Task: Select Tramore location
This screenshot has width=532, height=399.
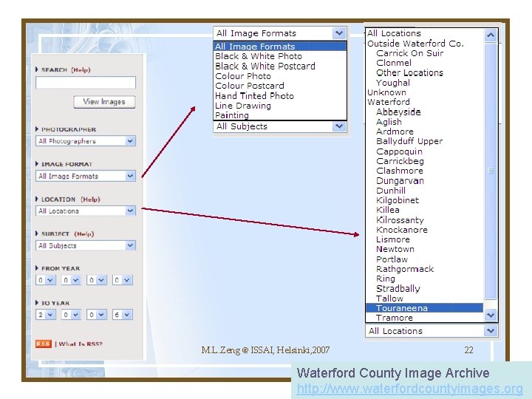Action: point(424,318)
